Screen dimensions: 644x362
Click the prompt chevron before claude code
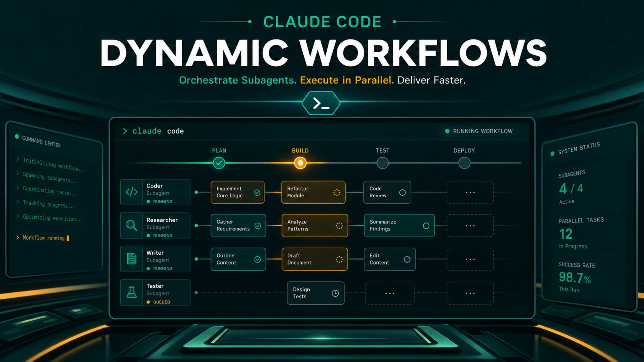(x=125, y=131)
